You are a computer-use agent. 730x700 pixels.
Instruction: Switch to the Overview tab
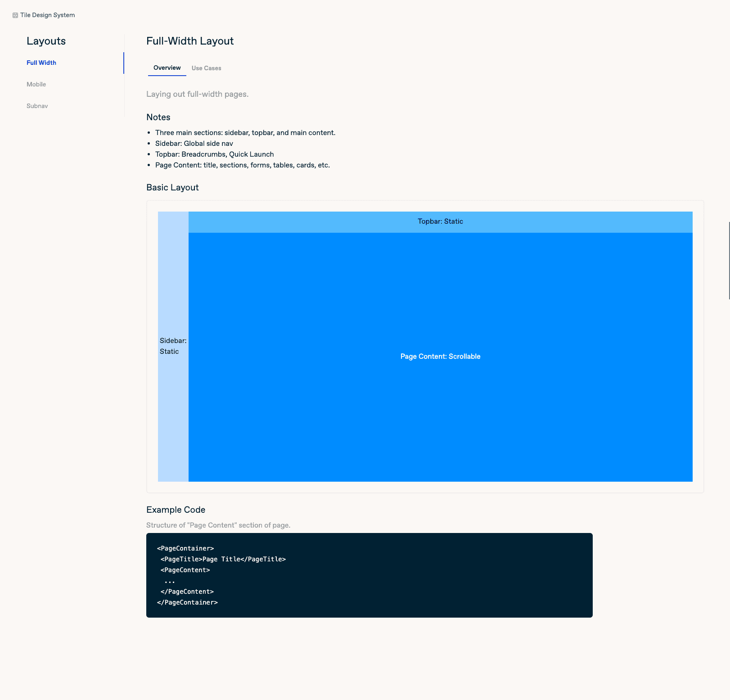pos(167,68)
